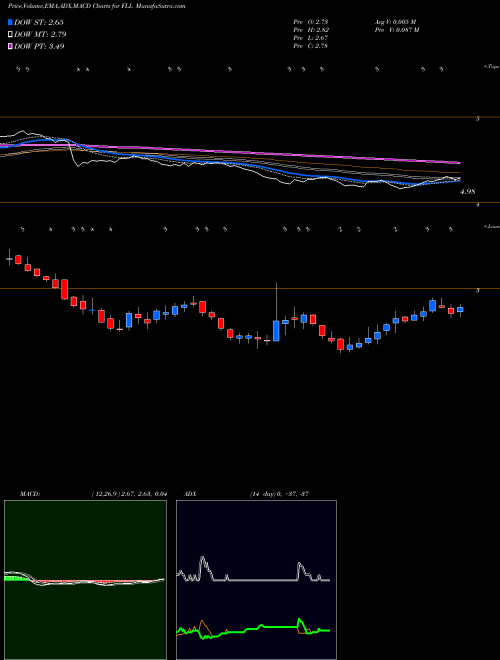The height and width of the screenshot is (660, 500).
Task: Click the magenta long-term trend line end
Action: point(459,162)
